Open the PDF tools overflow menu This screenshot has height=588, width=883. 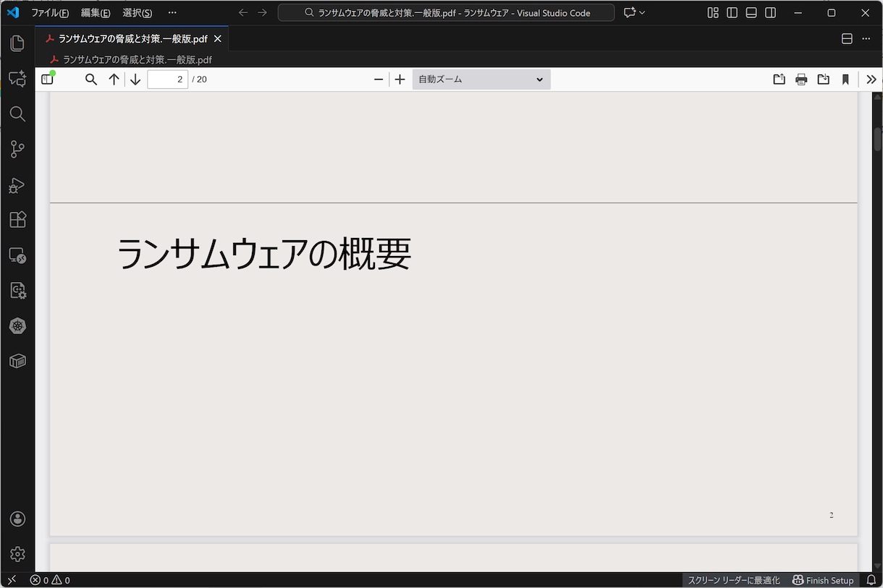point(871,80)
